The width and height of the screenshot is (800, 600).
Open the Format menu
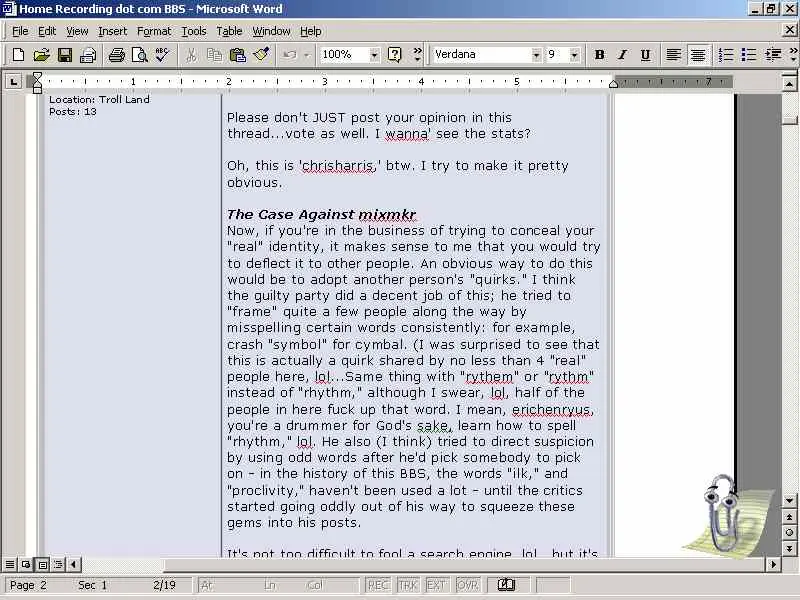[154, 31]
